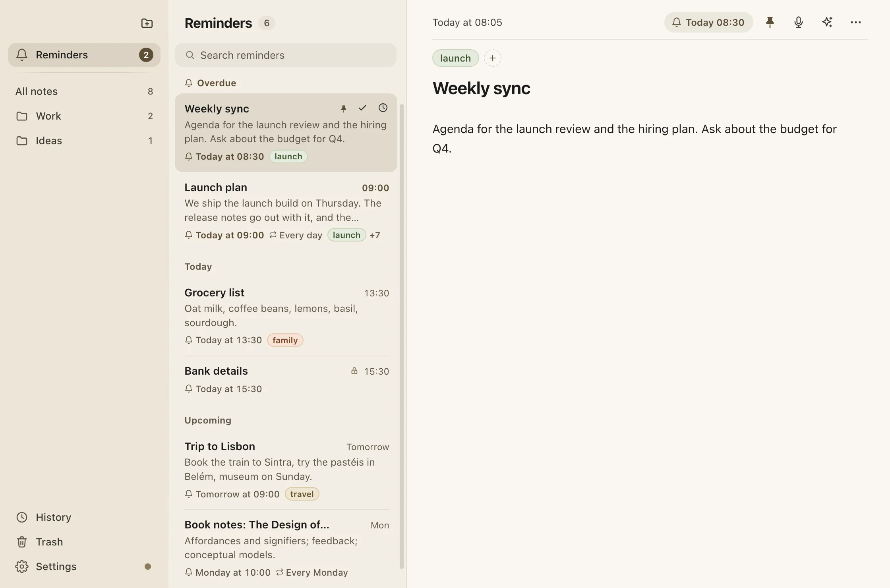This screenshot has height=588, width=890.
Task: Click the family tag on Grocery list
Action: click(285, 340)
